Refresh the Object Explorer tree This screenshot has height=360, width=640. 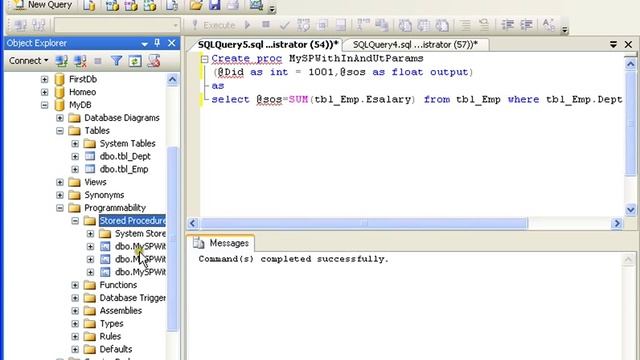click(135, 61)
